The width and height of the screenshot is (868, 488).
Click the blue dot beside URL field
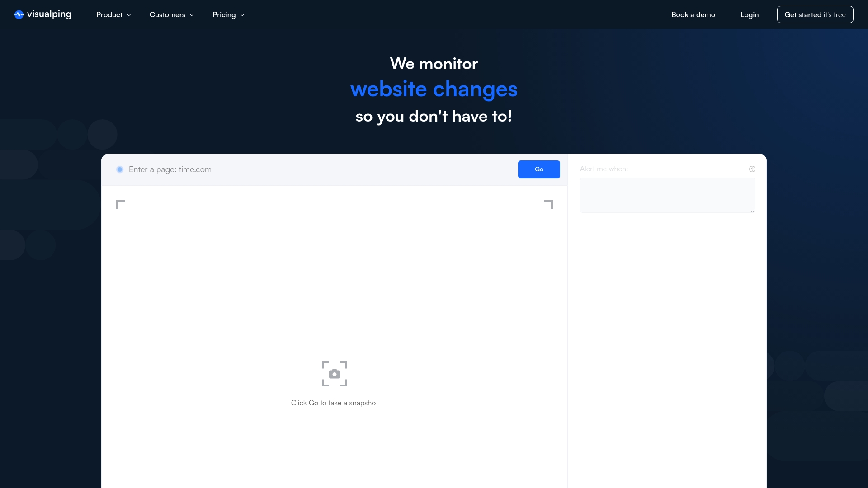(120, 169)
